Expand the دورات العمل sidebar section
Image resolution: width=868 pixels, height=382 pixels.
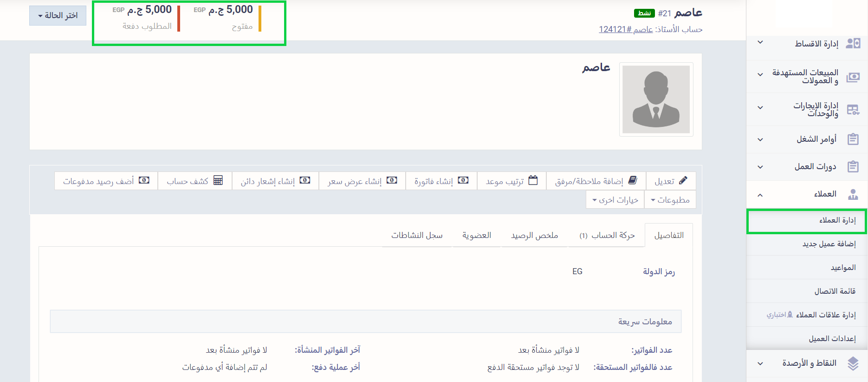point(760,167)
